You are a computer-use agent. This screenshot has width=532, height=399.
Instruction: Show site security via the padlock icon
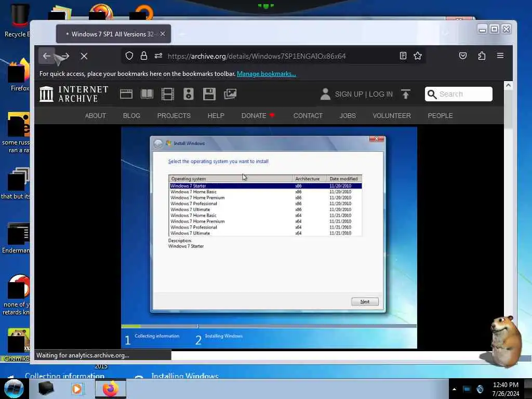[x=144, y=56]
